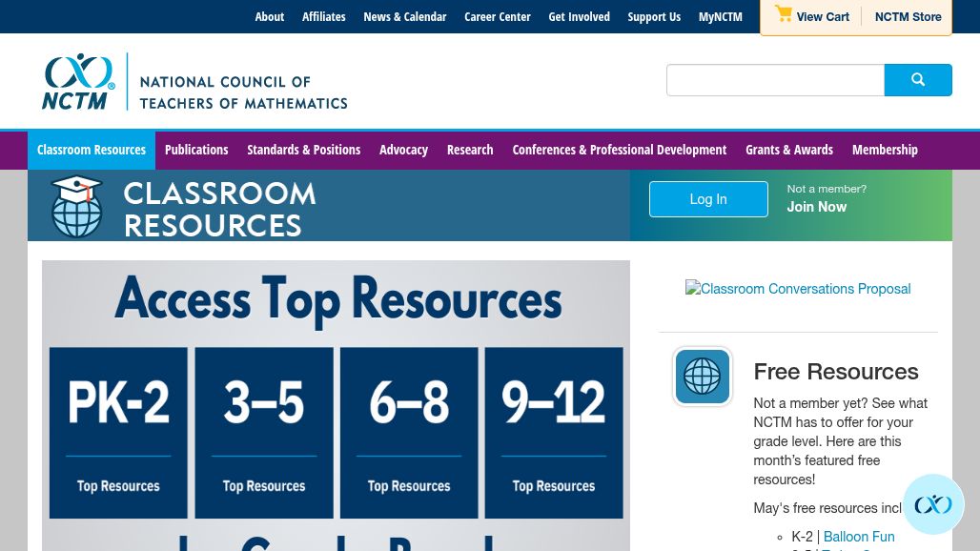Click into the site search field
Viewport: 980px width, 551px height.
[x=776, y=80]
